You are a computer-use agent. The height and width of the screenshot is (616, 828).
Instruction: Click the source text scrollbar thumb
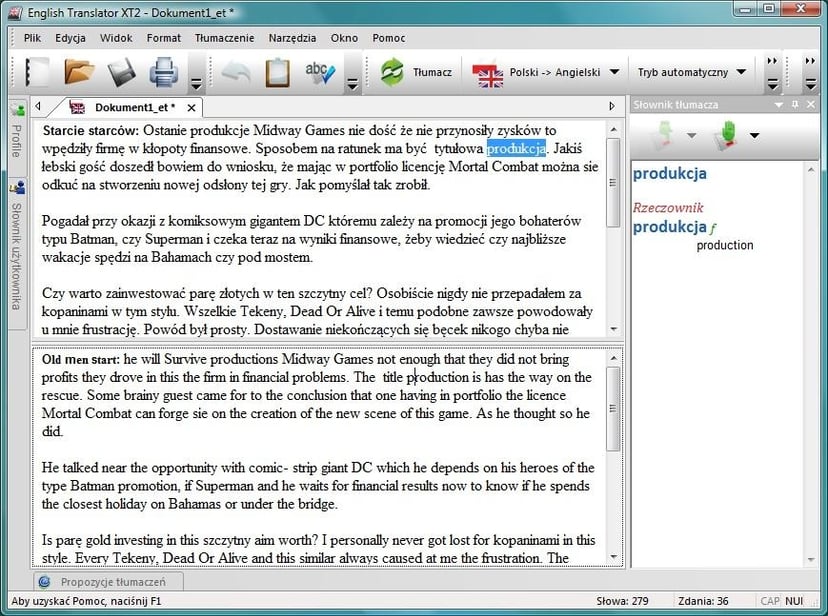pos(613,183)
